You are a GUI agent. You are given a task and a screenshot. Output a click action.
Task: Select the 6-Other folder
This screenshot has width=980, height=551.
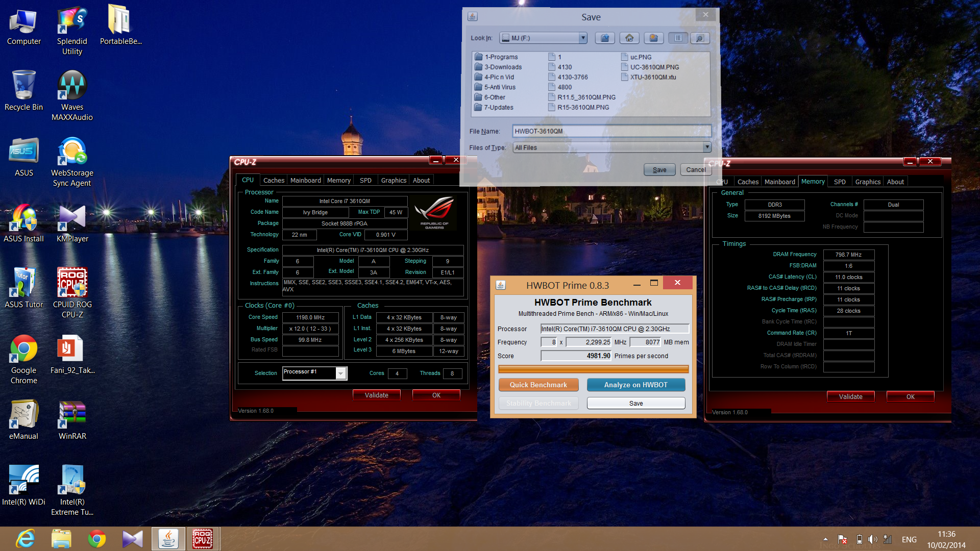click(x=490, y=97)
